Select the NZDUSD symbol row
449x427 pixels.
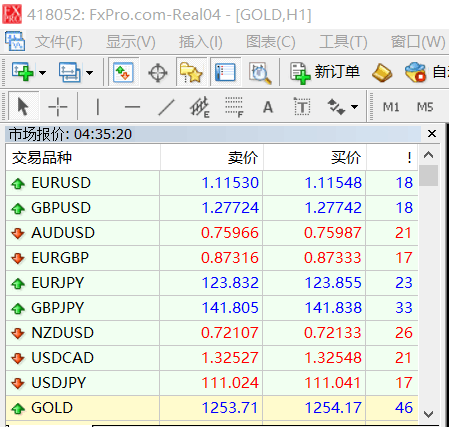tap(212, 333)
